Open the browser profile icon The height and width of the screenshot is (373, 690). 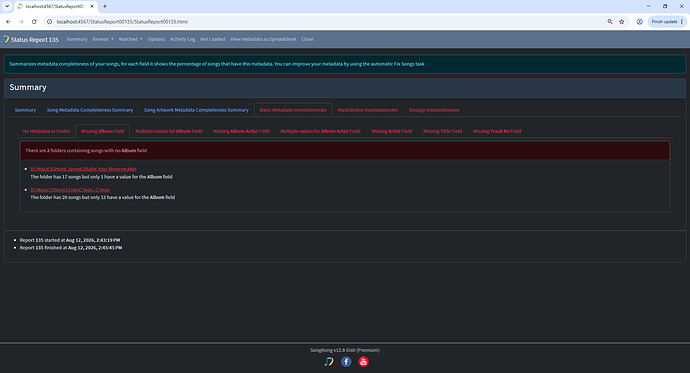pyautogui.click(x=639, y=22)
